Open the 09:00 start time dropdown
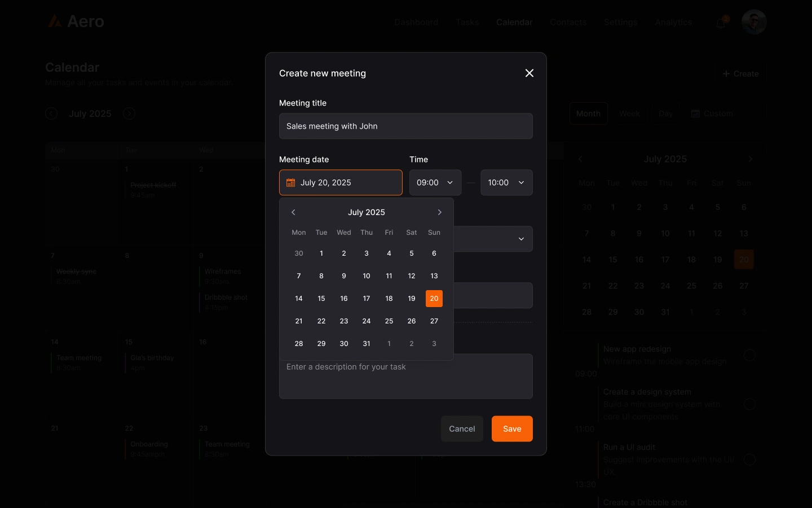812x508 pixels. pos(435,182)
